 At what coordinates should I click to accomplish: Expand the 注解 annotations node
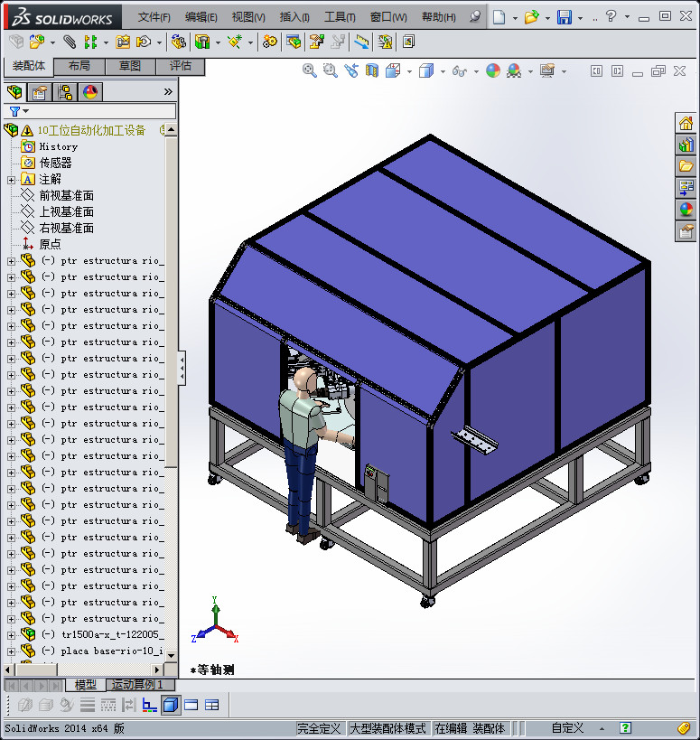11,180
